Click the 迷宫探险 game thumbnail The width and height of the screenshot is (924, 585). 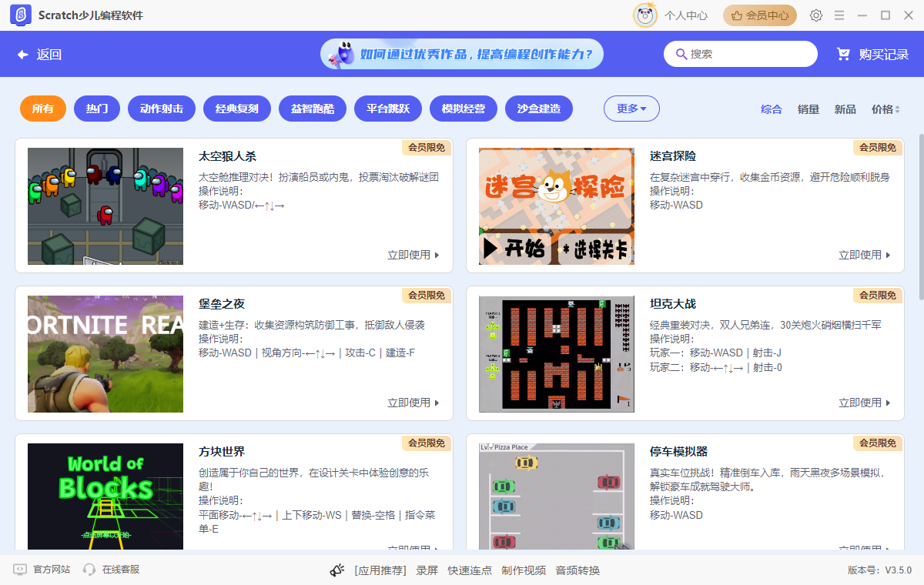coord(556,206)
